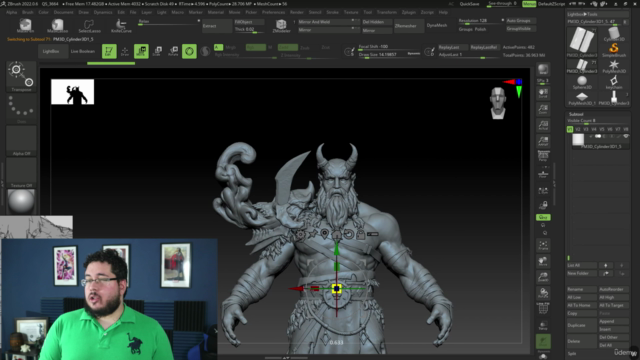The width and height of the screenshot is (640, 360).
Task: Open the Preferences menu
Action: click(x=273, y=12)
